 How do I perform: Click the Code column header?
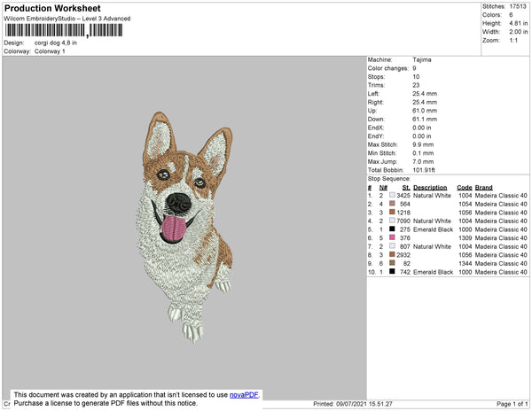pos(465,188)
